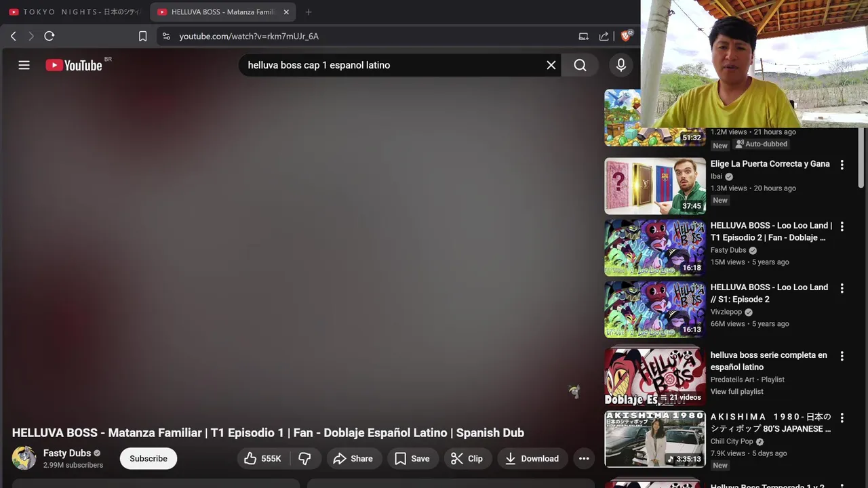Image resolution: width=868 pixels, height=488 pixels.
Task: Open Fasty Dubs Loo Loo Land 16:18 thumbnail
Action: coord(655,248)
